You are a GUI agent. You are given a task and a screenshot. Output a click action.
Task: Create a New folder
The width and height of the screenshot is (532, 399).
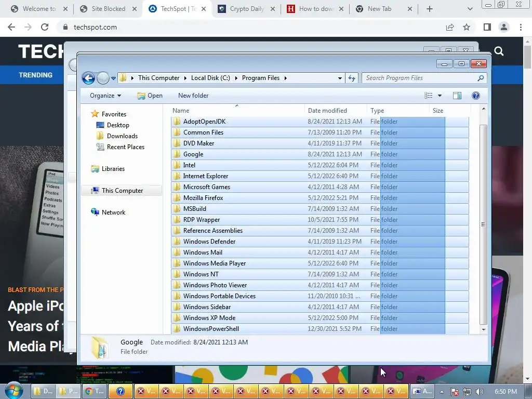pos(193,96)
